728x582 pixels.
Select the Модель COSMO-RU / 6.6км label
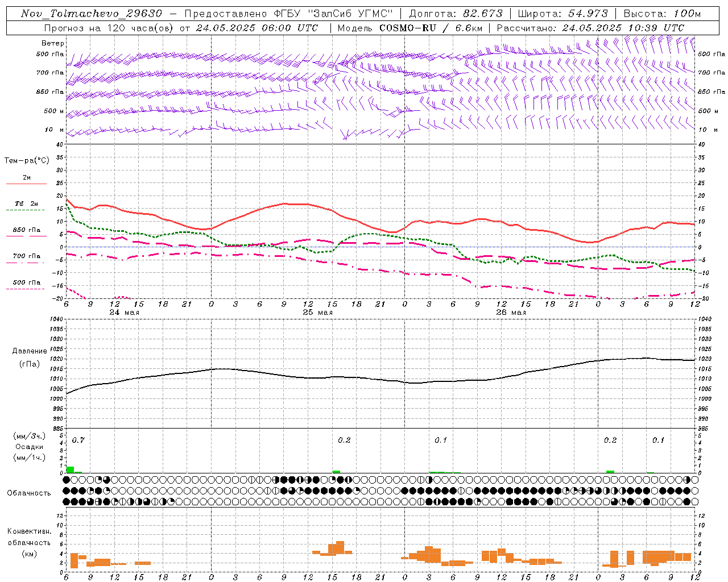coord(410,28)
